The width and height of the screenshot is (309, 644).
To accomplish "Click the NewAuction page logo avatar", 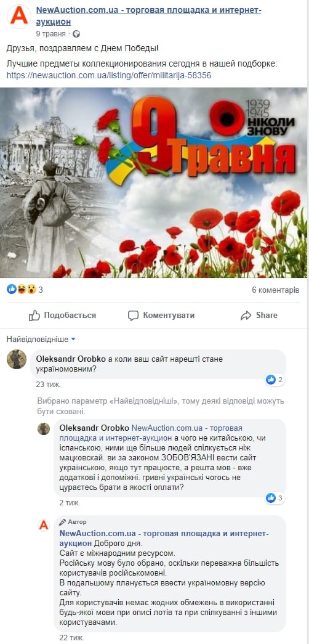I will click(x=19, y=16).
